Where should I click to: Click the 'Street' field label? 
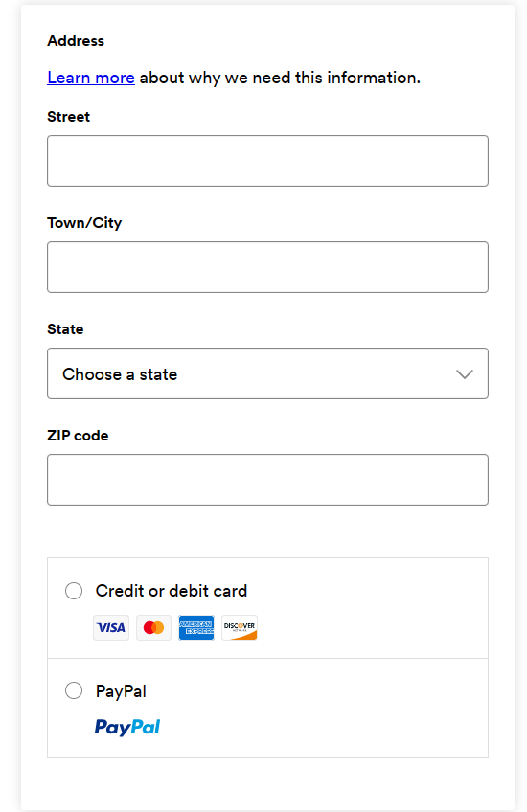pos(68,117)
